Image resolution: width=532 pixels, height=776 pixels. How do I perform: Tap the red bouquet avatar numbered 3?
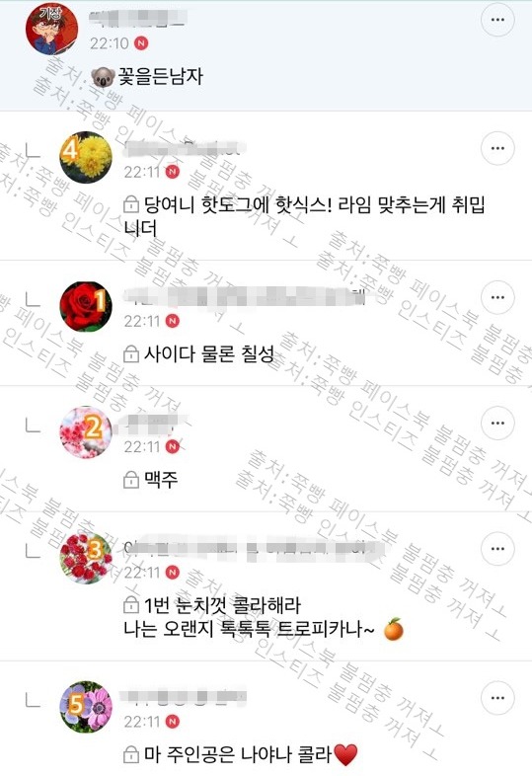point(86,558)
